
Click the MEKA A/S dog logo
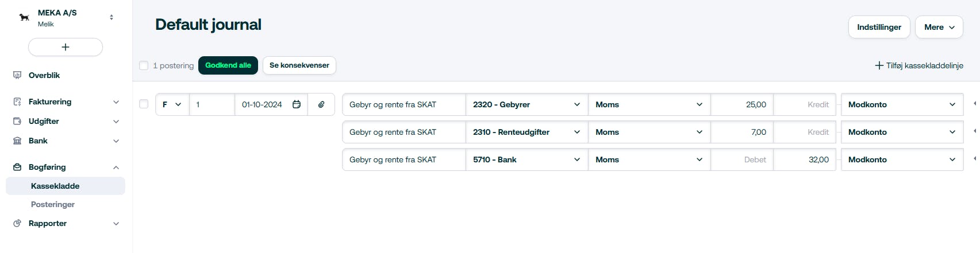pos(24,18)
